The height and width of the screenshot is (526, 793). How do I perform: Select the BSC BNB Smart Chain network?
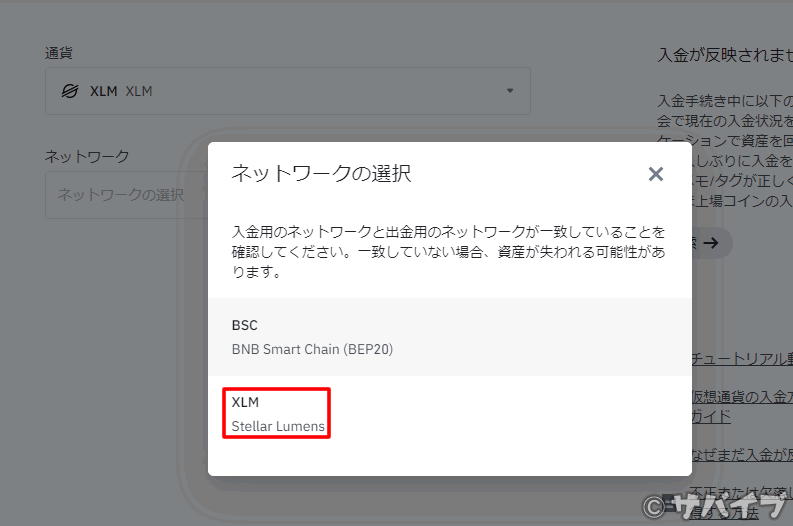coord(450,337)
